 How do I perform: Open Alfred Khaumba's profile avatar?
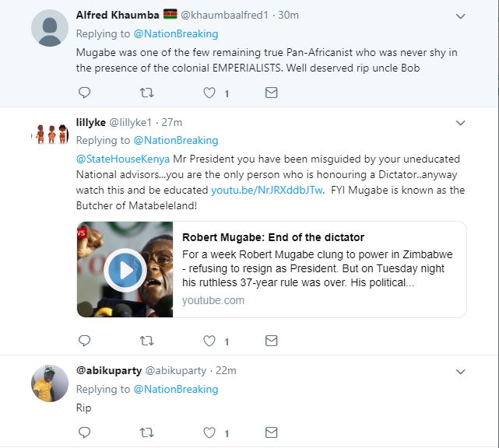[49, 27]
